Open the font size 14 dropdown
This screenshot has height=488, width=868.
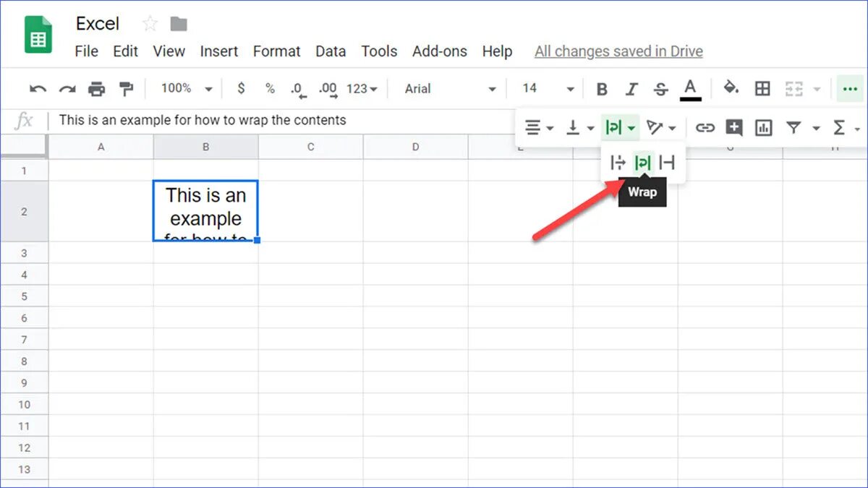548,89
